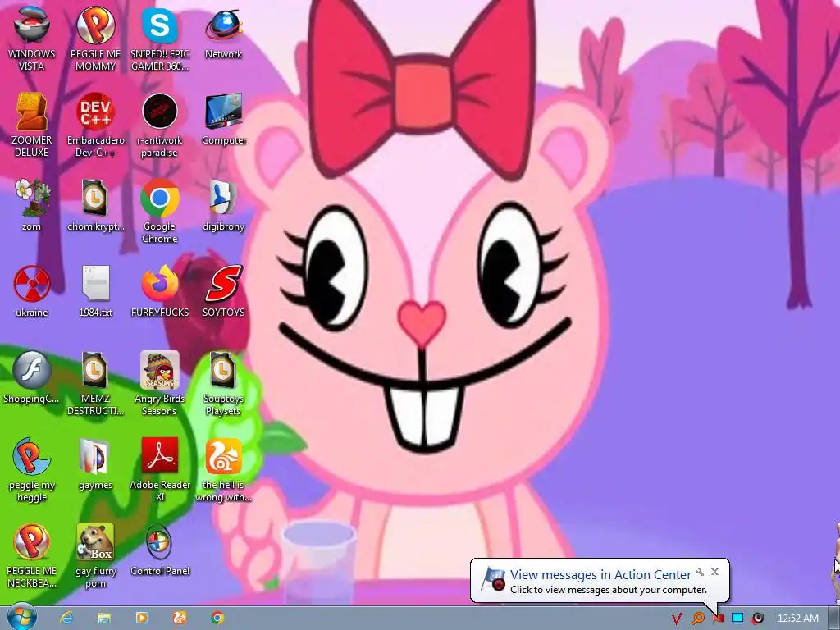Open the Souptoys Playsets icon
The image size is (840, 630).
[223, 384]
